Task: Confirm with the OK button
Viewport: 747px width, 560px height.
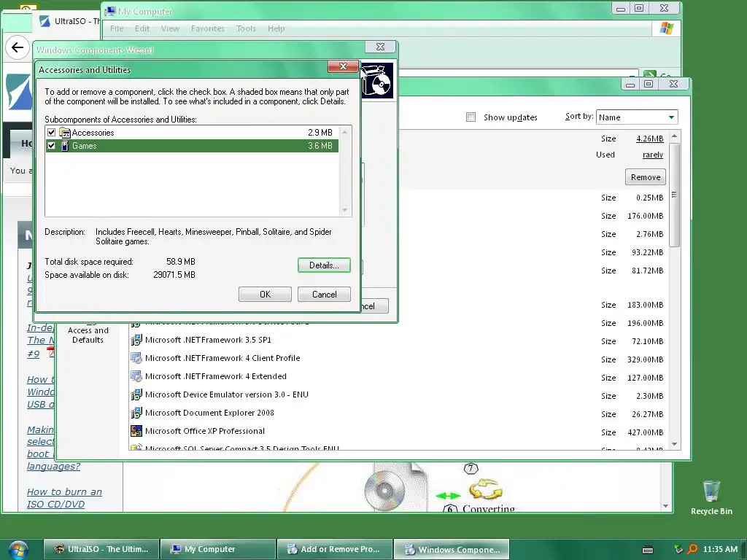Action: [265, 295]
